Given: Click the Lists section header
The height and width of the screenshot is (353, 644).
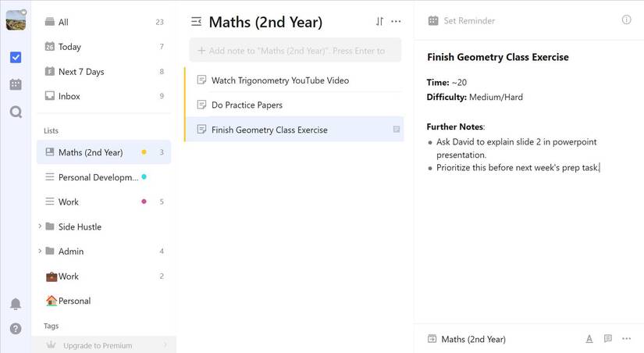Looking at the screenshot, I should pyautogui.click(x=51, y=130).
